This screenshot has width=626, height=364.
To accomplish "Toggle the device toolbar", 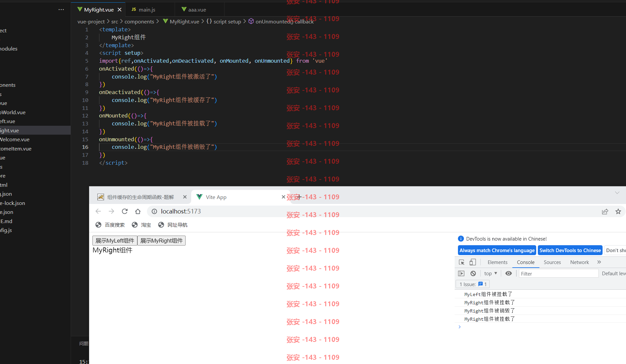I will coord(473,262).
